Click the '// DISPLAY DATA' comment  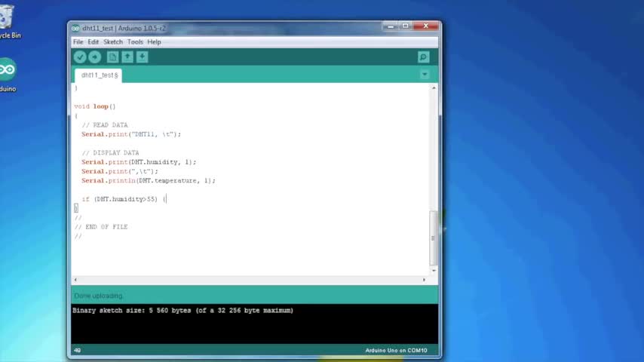click(x=111, y=153)
